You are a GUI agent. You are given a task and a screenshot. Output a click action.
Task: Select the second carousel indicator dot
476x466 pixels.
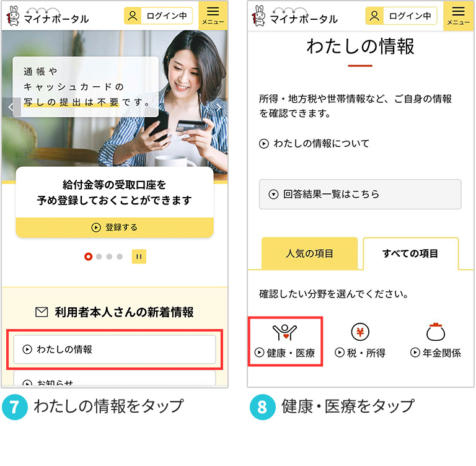tap(99, 257)
